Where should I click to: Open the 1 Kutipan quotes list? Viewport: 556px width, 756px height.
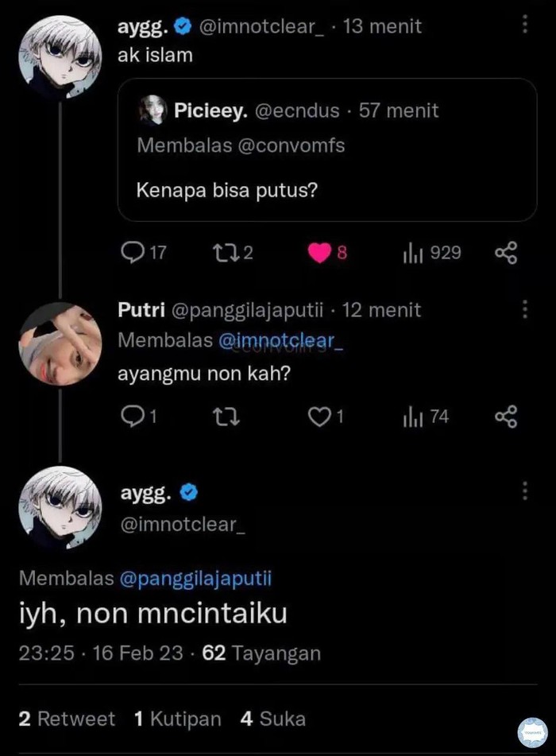click(178, 719)
